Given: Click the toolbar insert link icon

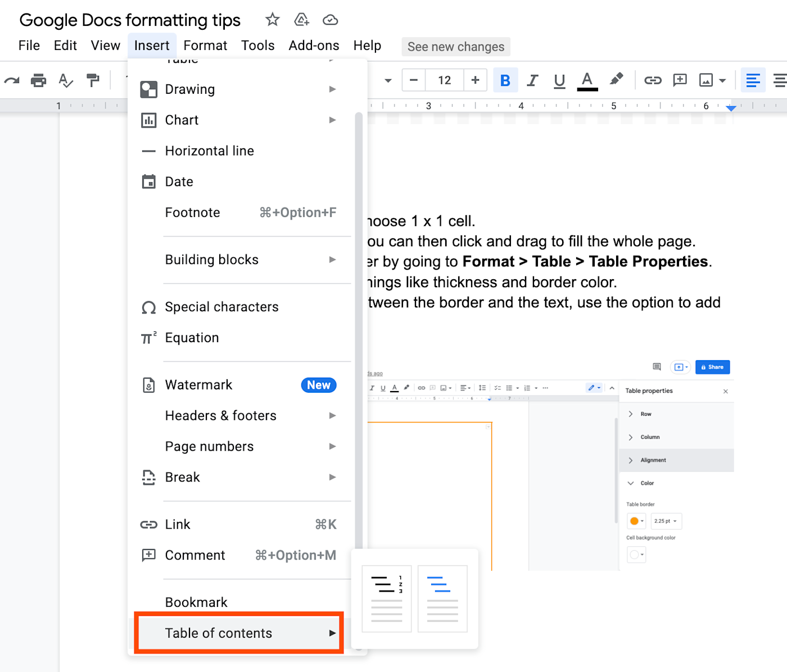Looking at the screenshot, I should [x=653, y=80].
